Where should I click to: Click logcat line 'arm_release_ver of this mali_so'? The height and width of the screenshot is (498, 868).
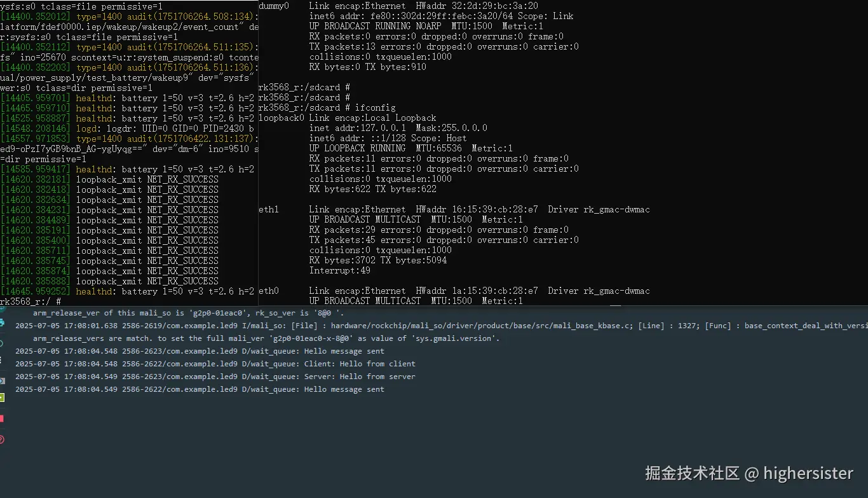[189, 313]
